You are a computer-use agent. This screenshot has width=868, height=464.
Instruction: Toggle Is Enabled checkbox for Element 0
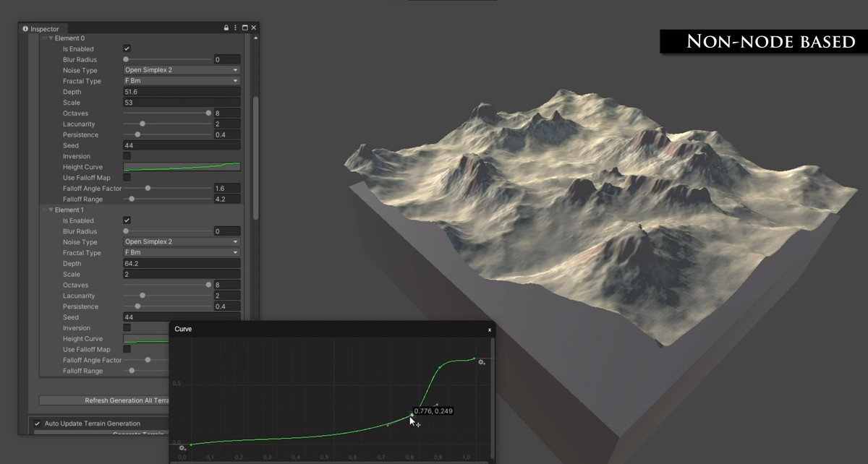[x=127, y=48]
